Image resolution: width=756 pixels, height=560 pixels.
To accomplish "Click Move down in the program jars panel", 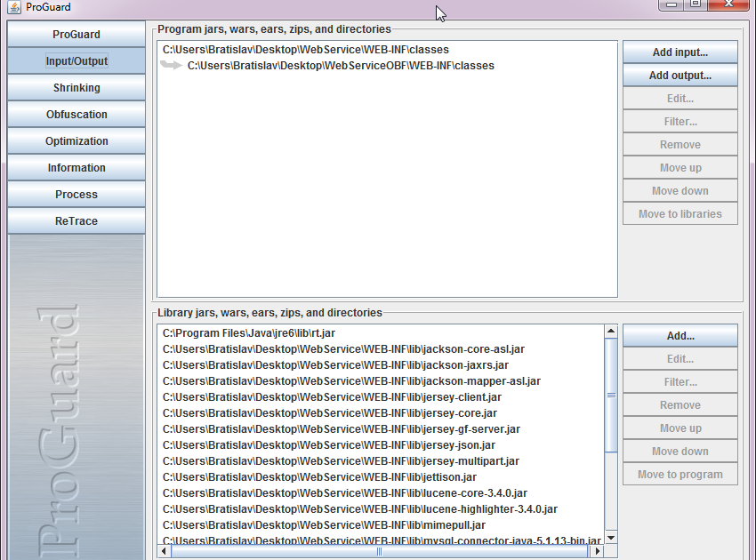I will [680, 191].
